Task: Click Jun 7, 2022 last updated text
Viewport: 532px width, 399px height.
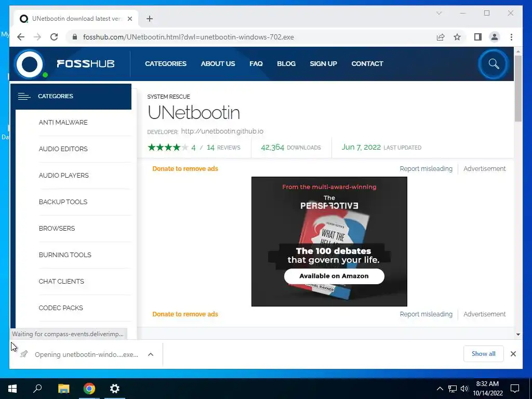Action: [381, 147]
